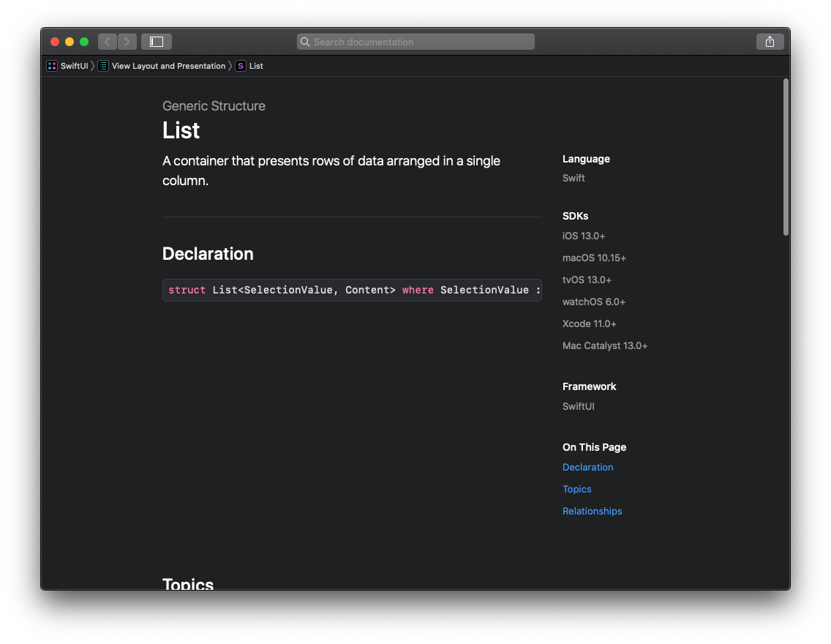
Task: Click 'Mac Catalyst 13.0+' in SDKs
Action: click(605, 345)
